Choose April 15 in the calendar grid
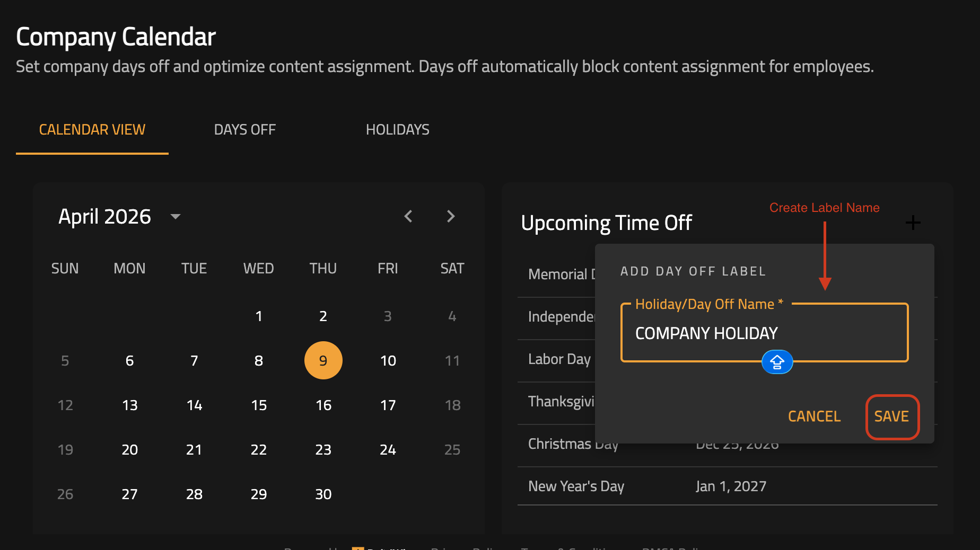 click(259, 405)
